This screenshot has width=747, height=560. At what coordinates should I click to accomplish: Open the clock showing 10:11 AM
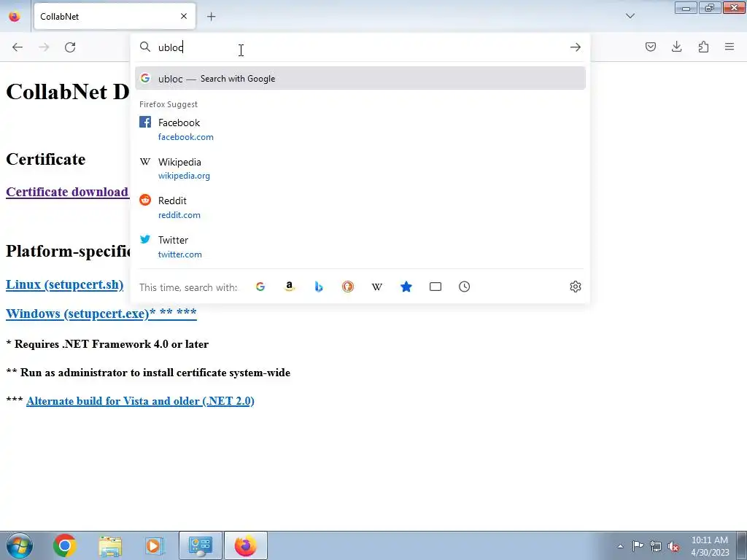(709, 546)
